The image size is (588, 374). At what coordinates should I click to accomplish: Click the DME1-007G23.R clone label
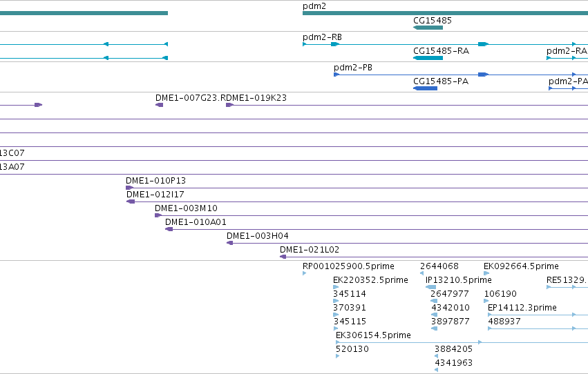coord(191,98)
